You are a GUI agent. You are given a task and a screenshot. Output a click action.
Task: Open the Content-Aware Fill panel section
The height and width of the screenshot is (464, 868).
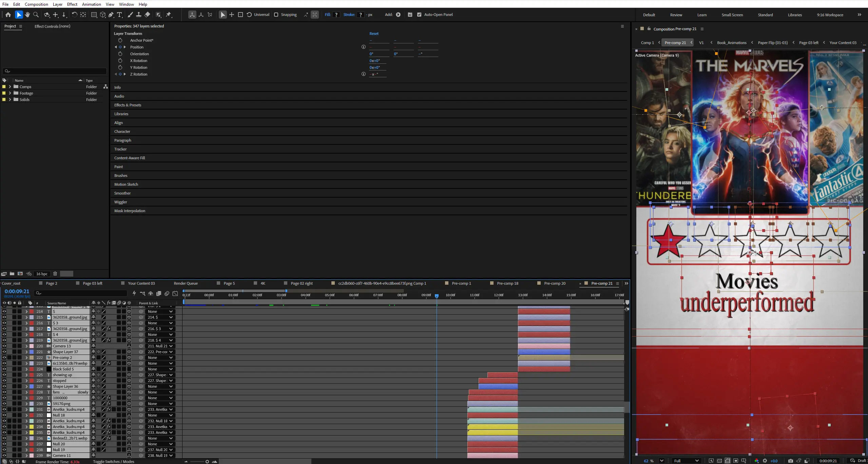coord(130,158)
